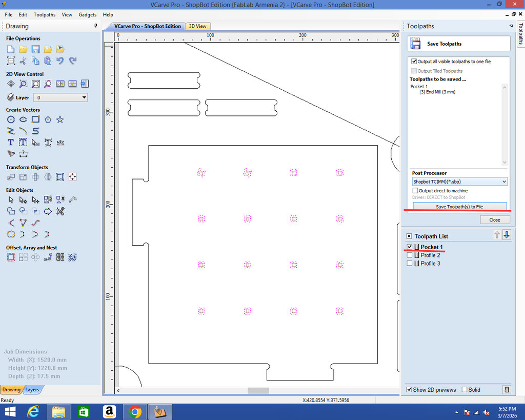The image size is (525, 420).
Task: Select the Draw Circle tool
Action: coord(11,119)
